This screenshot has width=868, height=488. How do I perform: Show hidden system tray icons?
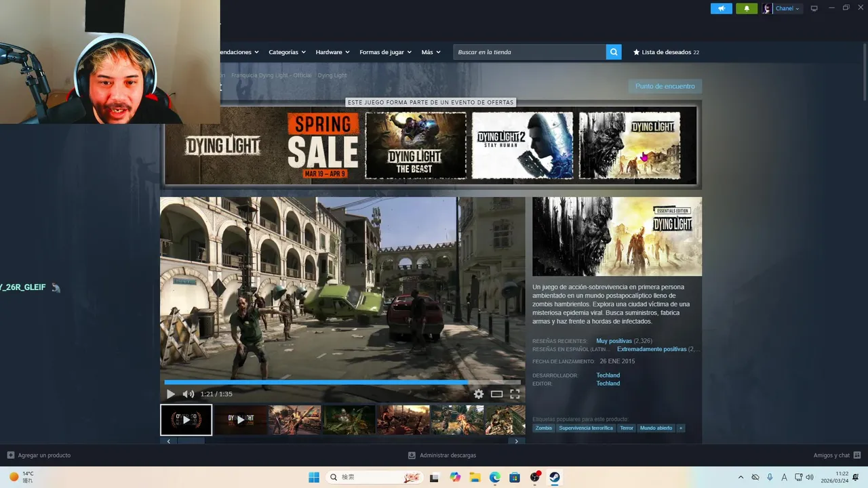(x=741, y=477)
